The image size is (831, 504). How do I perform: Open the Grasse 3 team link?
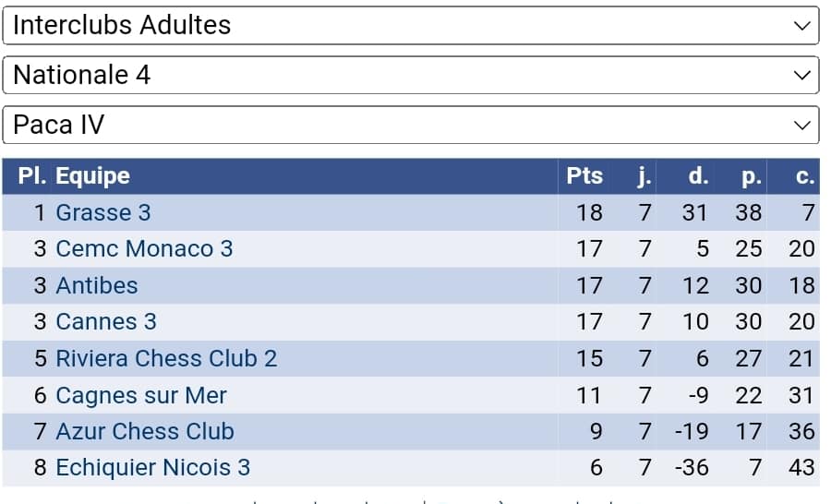tap(102, 212)
